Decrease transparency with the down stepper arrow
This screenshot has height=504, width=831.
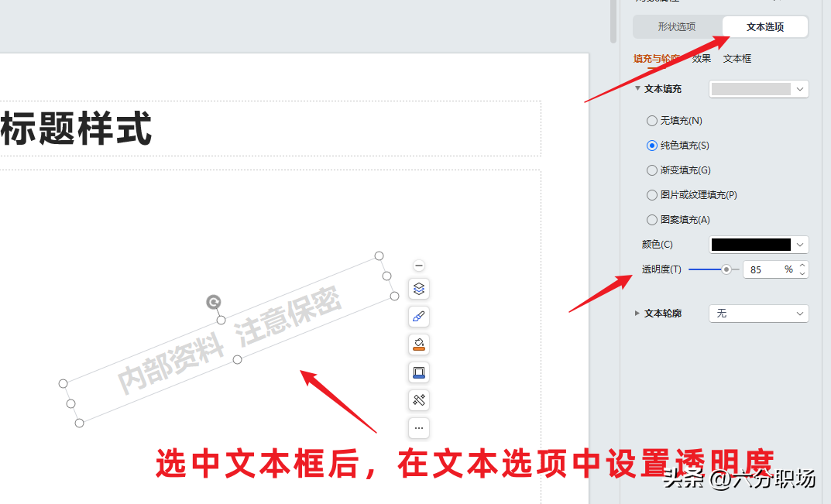802,273
